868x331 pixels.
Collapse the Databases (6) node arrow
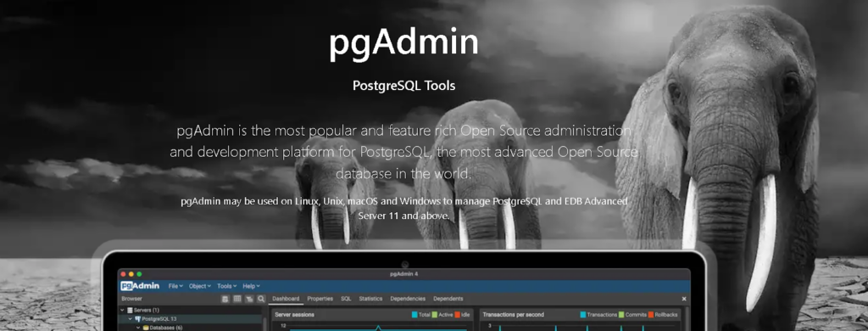pyautogui.click(x=139, y=328)
